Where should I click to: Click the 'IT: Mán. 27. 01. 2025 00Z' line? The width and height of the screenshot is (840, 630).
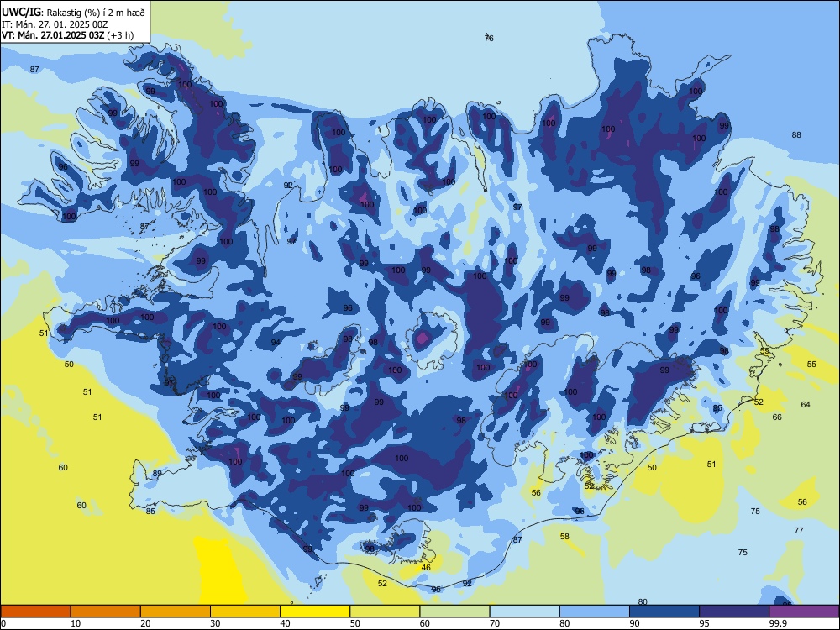pyautogui.click(x=55, y=24)
